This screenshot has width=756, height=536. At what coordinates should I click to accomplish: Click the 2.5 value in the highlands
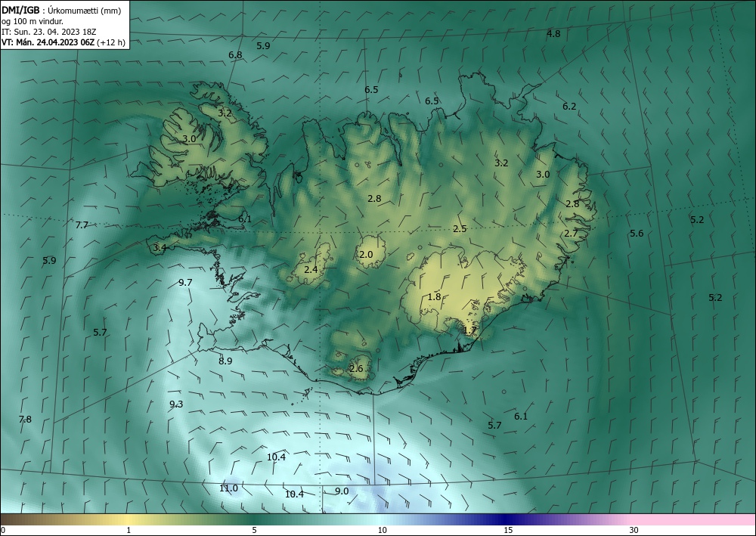pos(460,228)
